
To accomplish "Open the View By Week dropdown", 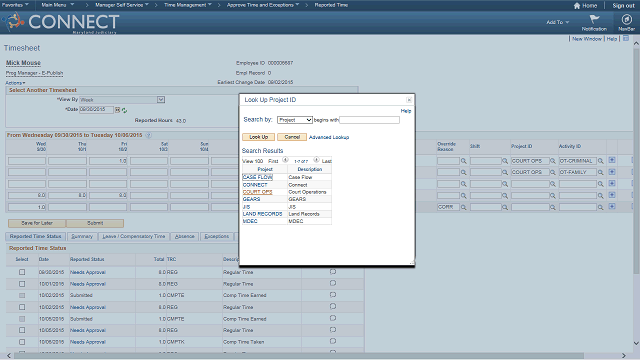I will coord(122,100).
